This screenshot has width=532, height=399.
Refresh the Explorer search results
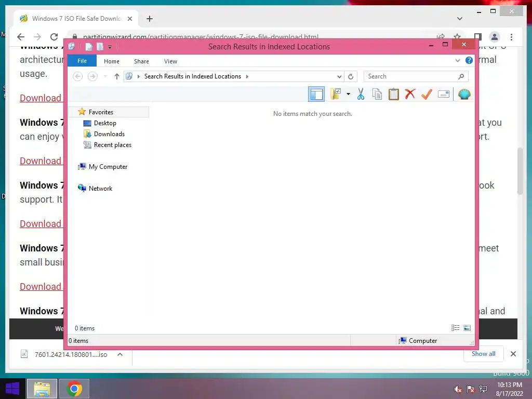(351, 76)
